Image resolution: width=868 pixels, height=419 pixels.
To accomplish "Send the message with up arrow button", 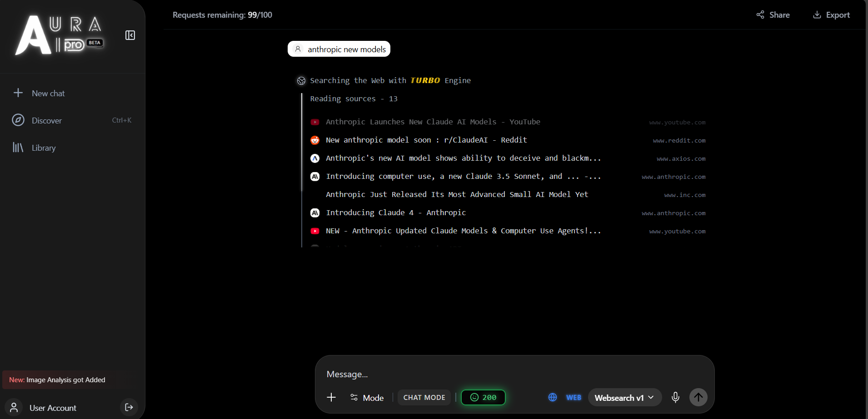I will click(x=698, y=397).
